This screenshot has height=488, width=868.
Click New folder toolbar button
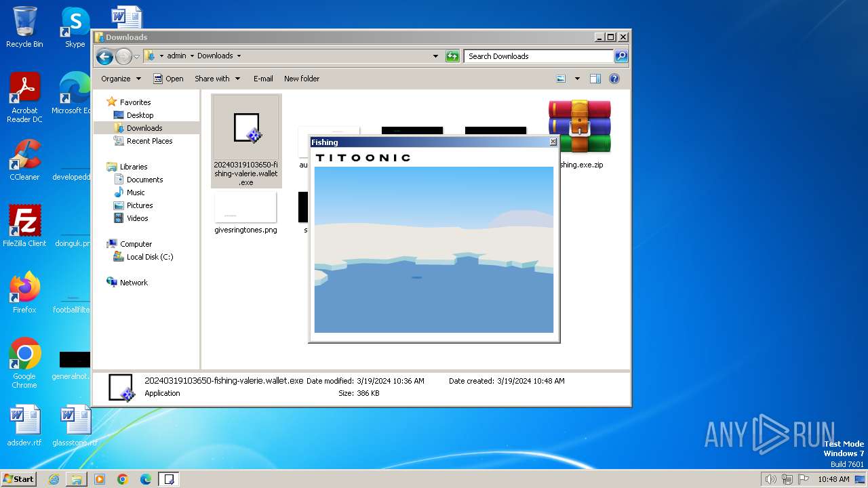(302, 79)
